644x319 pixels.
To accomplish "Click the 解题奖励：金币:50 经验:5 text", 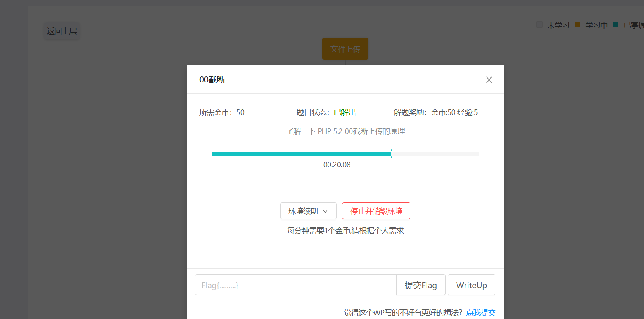I will point(436,112).
